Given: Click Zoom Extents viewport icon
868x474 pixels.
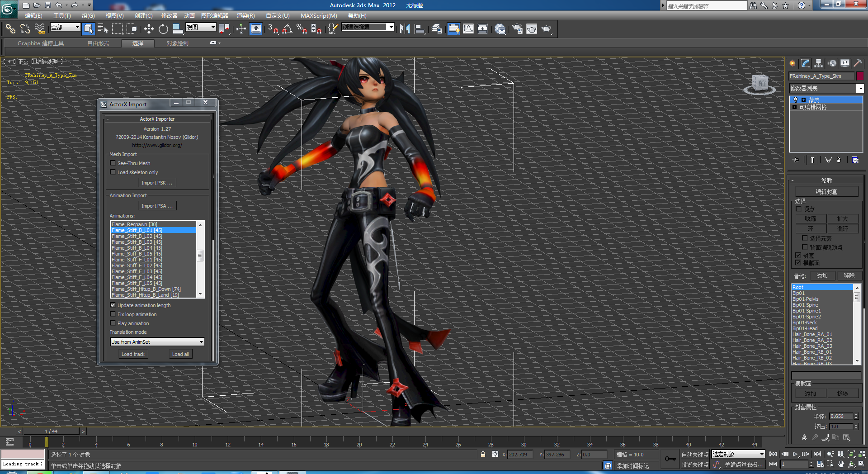Looking at the screenshot, I should tap(851, 454).
